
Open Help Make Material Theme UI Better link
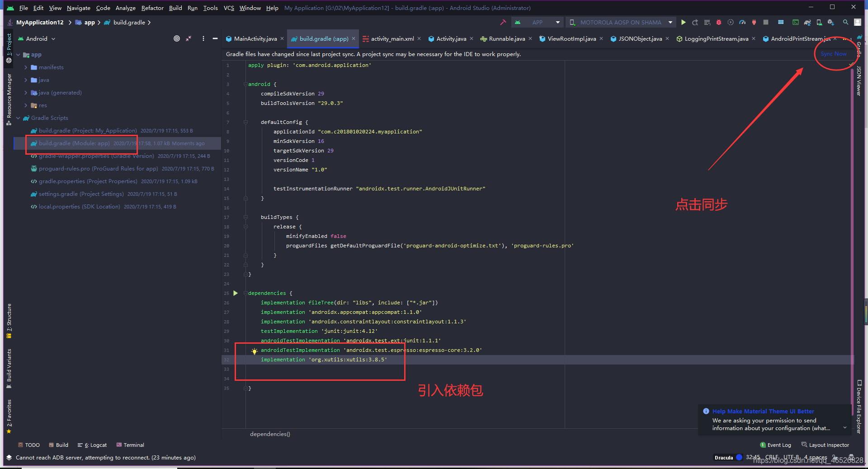tap(763, 411)
